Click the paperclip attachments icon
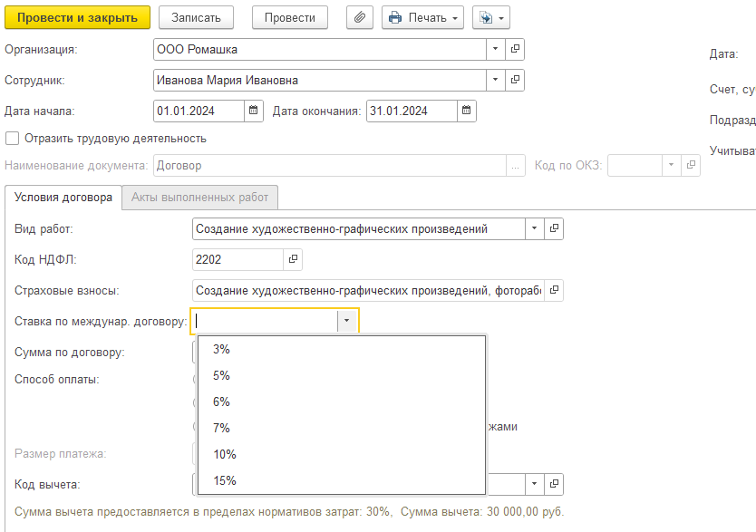 360,18
